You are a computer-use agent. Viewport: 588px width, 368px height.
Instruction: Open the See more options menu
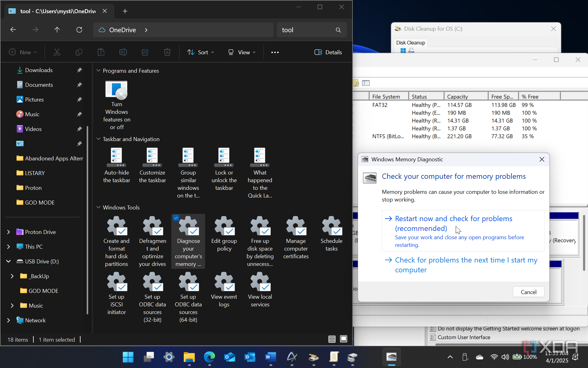click(275, 52)
